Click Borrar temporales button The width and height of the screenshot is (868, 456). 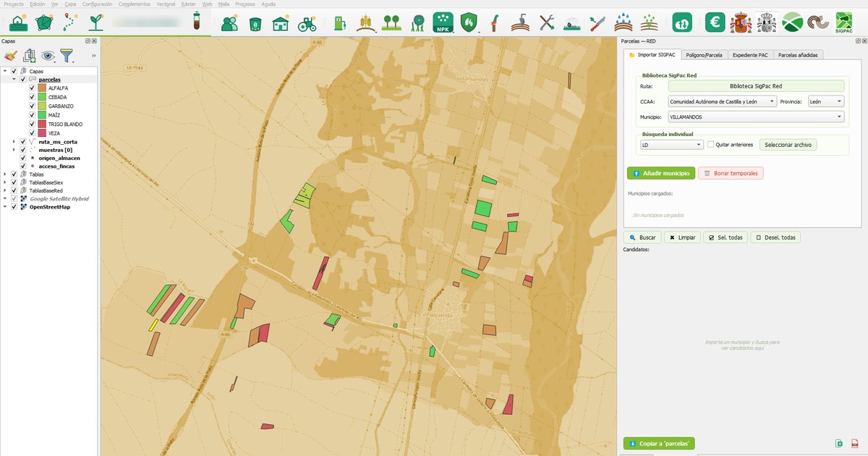pos(731,174)
